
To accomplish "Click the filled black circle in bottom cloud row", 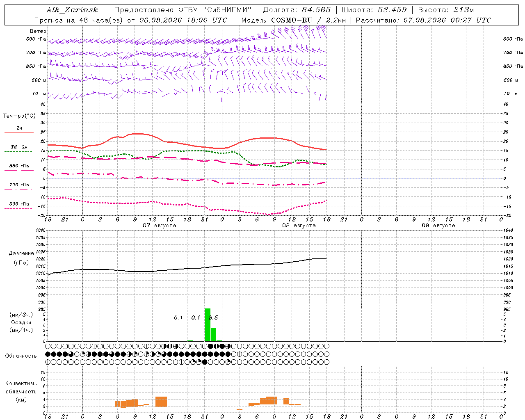I will click(x=205, y=362).
